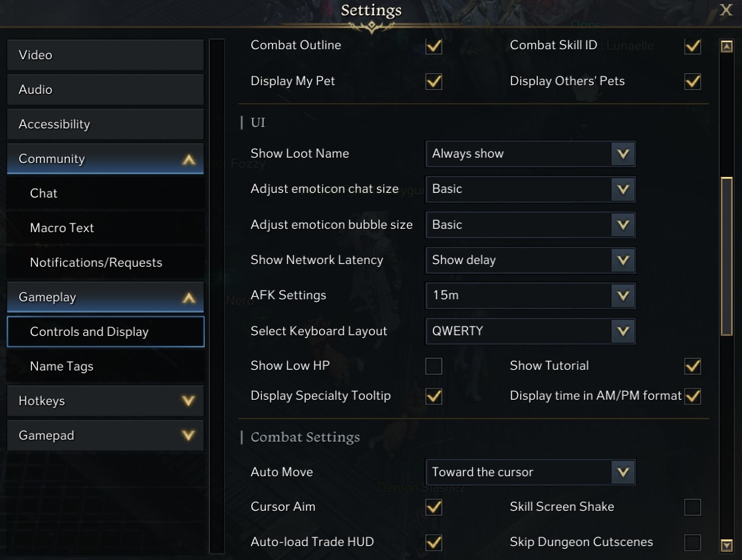Click the vertical scrollbar thumb

(x=727, y=256)
